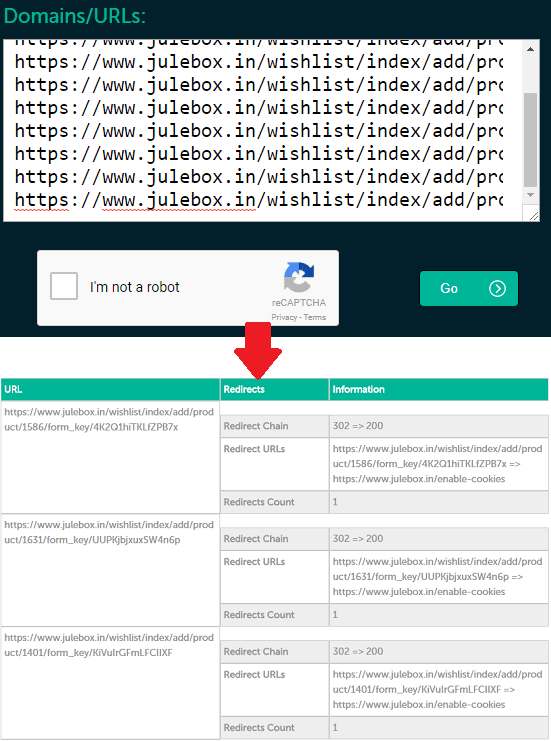Click the URL column header

click(x=110, y=389)
